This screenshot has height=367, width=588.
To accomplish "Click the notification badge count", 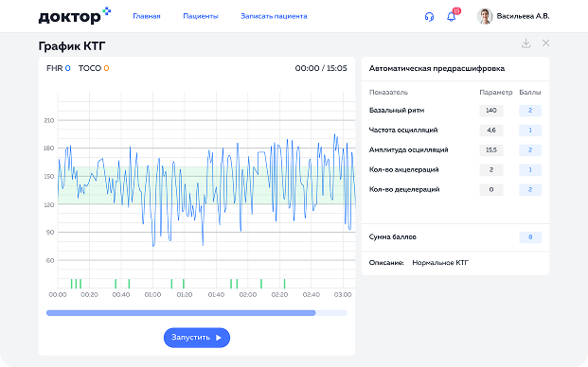I will tap(456, 10).
